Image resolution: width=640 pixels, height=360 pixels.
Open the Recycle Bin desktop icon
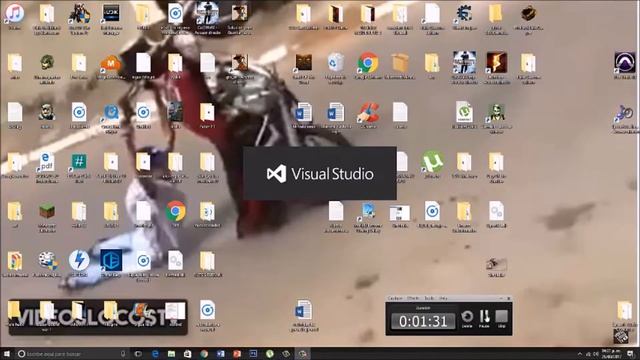pos(336,62)
